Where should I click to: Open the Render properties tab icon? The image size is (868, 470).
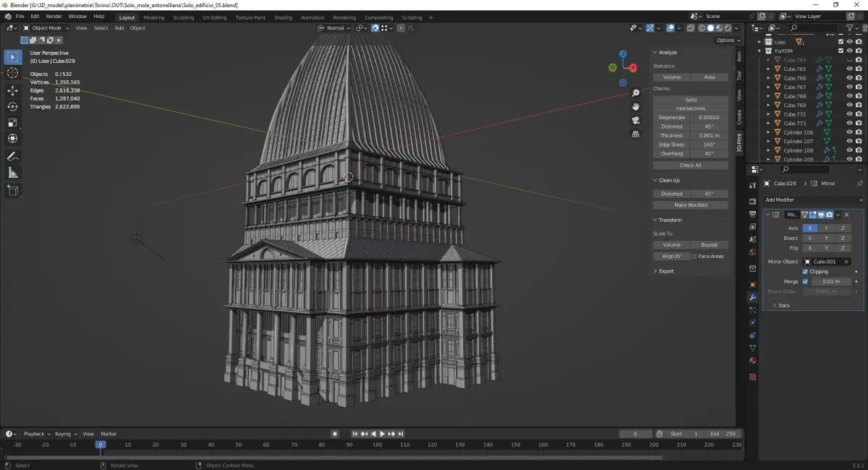[752, 201]
